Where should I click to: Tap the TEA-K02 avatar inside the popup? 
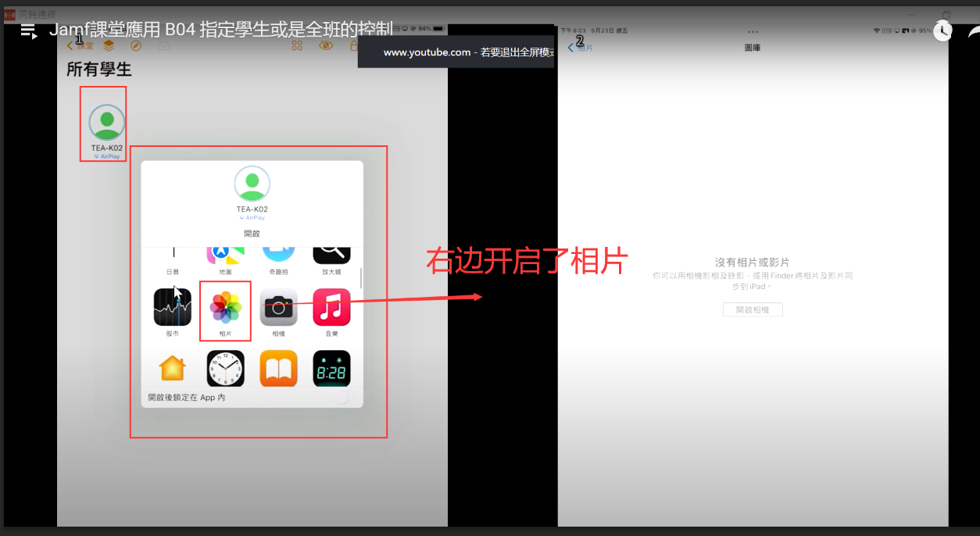click(252, 184)
